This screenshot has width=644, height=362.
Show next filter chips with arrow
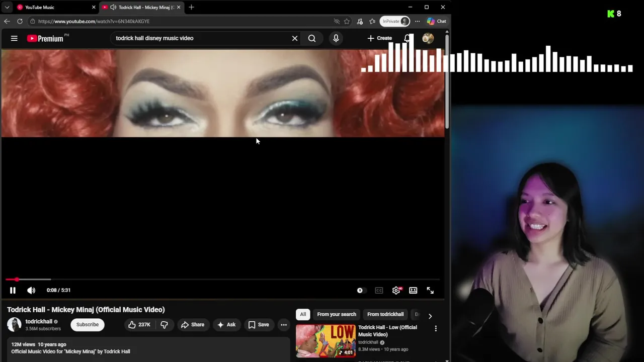pyautogui.click(x=430, y=316)
